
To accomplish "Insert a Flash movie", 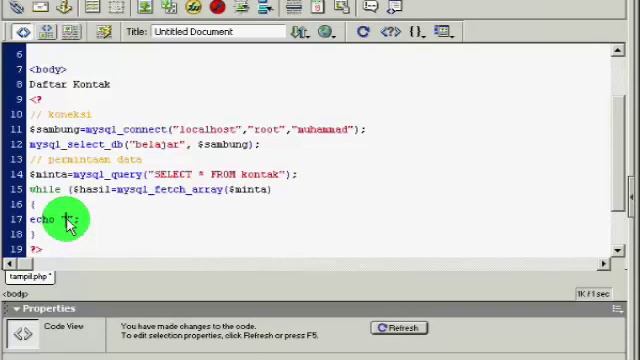I will (x=218, y=7).
